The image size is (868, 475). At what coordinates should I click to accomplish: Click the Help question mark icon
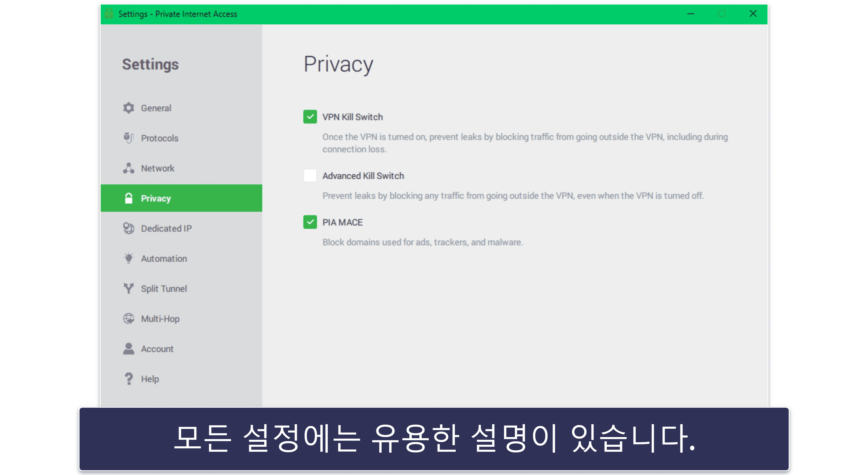click(x=128, y=379)
